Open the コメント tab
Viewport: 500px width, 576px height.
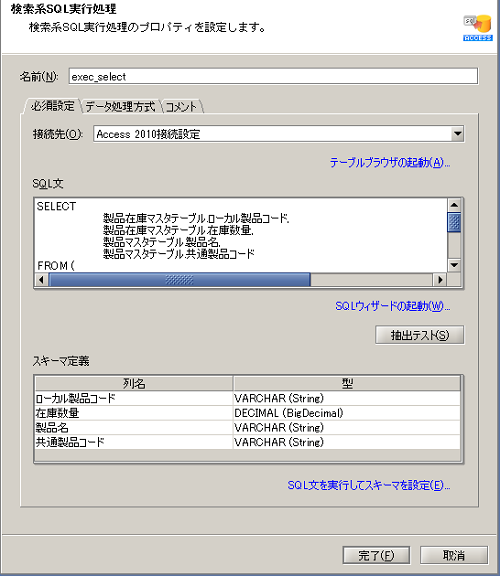tap(181, 107)
